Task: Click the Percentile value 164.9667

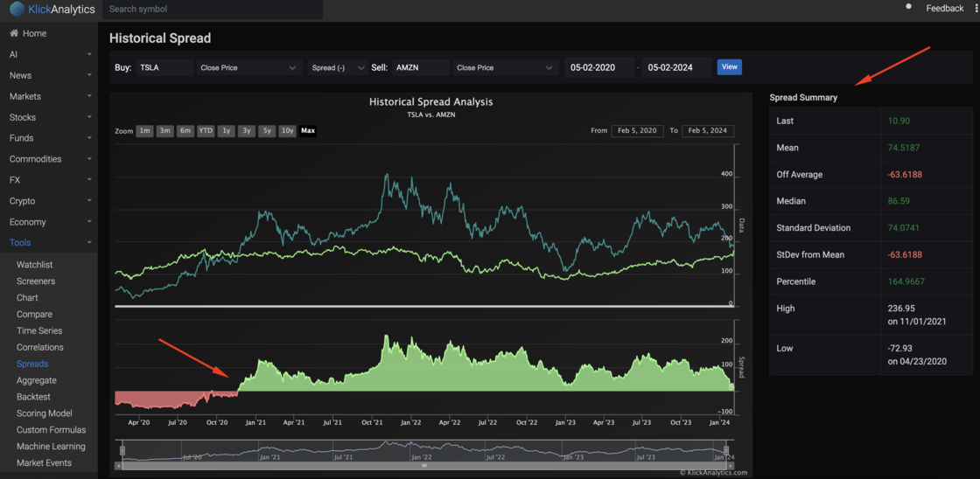Action: (x=906, y=281)
